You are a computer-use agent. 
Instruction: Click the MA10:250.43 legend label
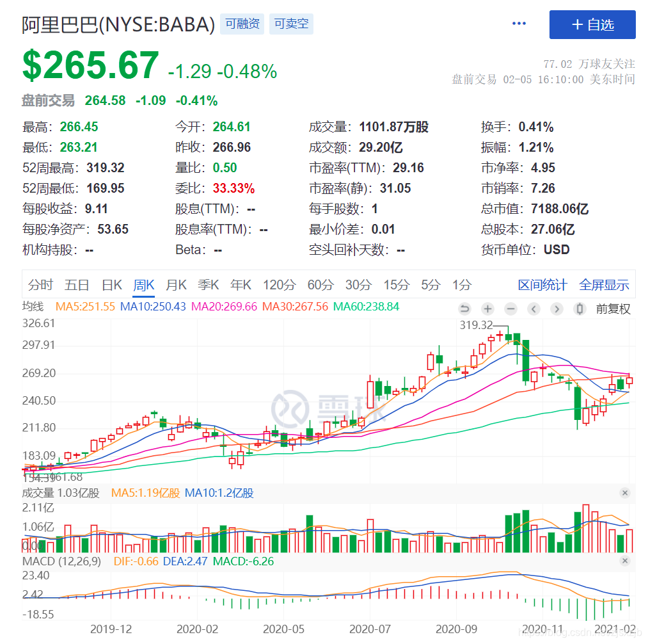tap(153, 307)
